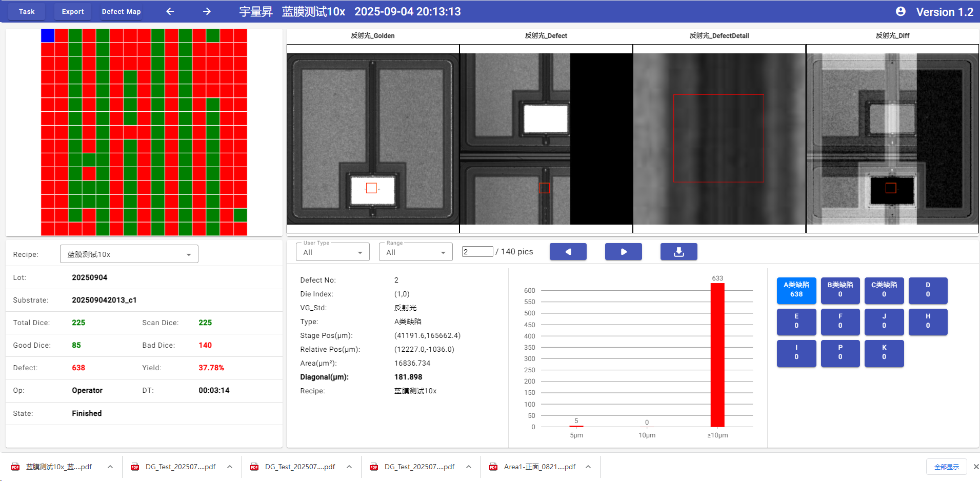Select the blue die in wafer map
The height and width of the screenshot is (481, 980).
tap(48, 35)
